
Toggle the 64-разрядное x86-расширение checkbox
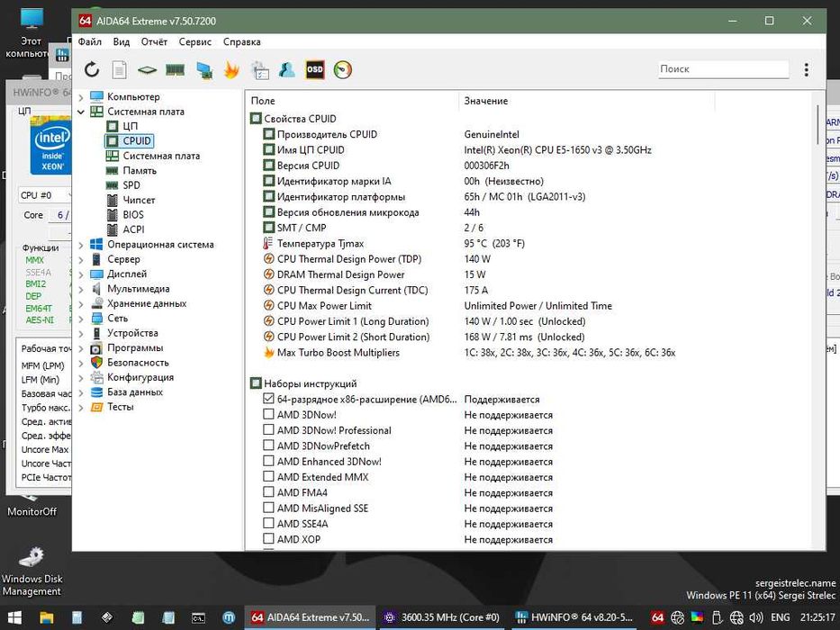pos(268,399)
